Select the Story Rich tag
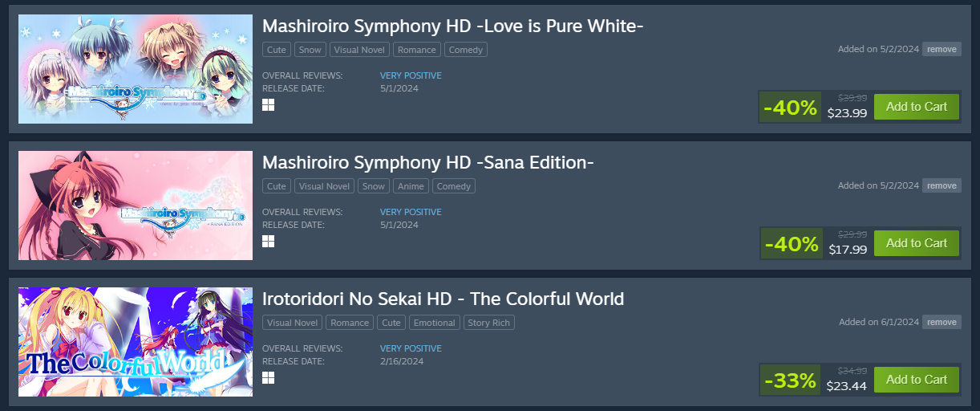Image resolution: width=980 pixels, height=411 pixels. click(x=489, y=323)
